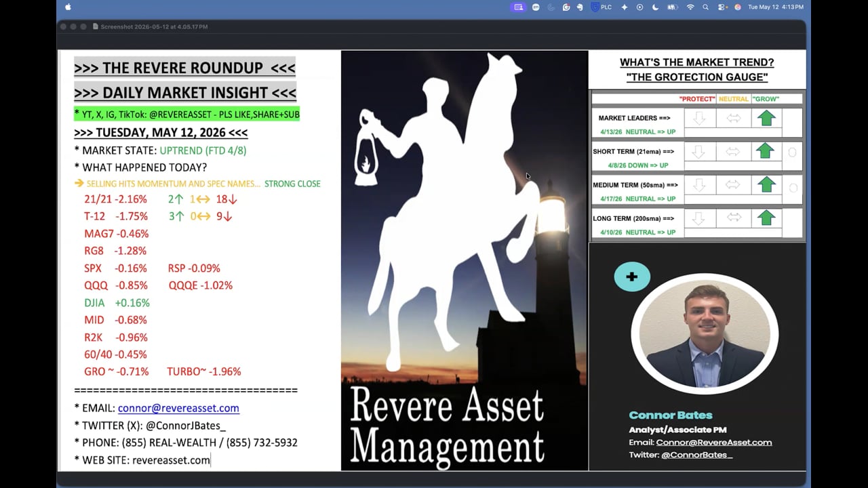This screenshot has width=868, height=488.
Task: Click the TURBO~ -1.96% value
Action: 204,371
